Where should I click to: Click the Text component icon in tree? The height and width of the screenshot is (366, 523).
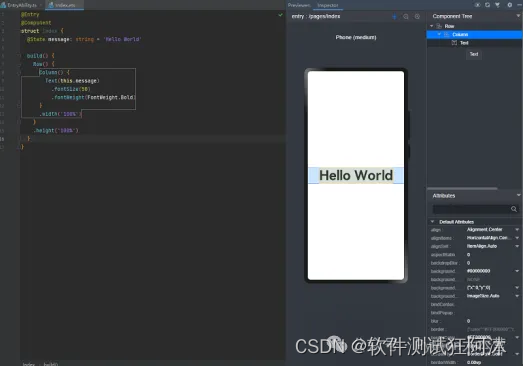click(x=454, y=43)
